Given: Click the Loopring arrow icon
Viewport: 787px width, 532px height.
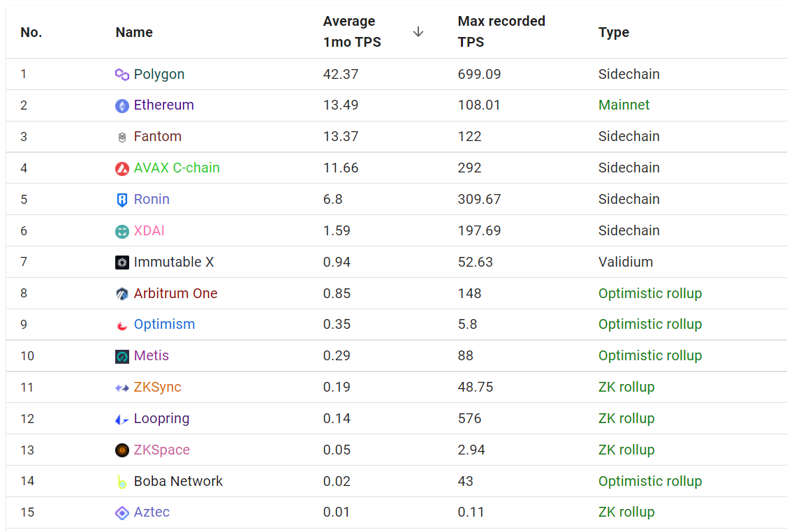Looking at the screenshot, I should tap(122, 419).
